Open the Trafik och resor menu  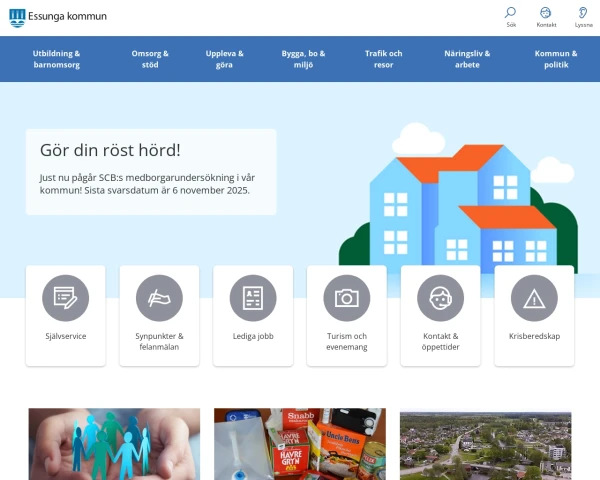(383, 59)
